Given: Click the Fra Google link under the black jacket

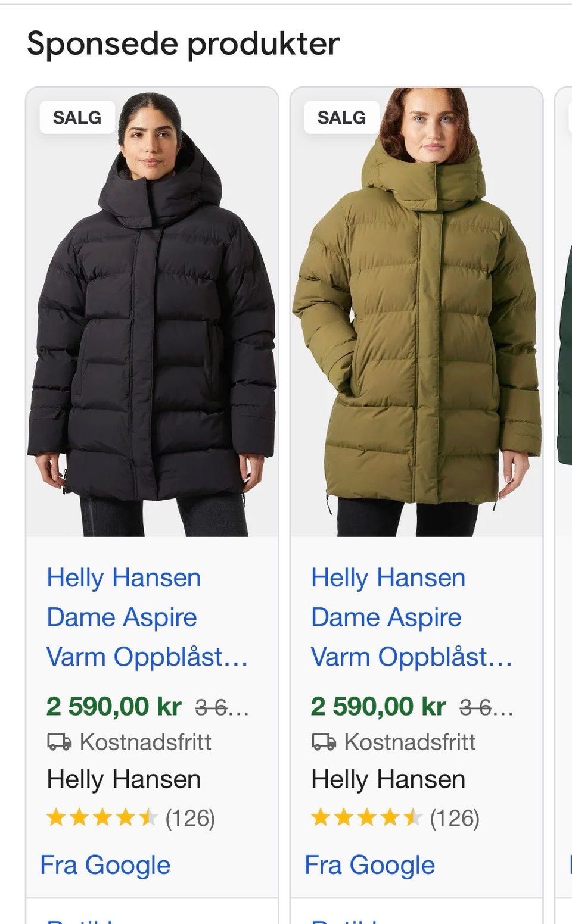Looking at the screenshot, I should [x=105, y=865].
